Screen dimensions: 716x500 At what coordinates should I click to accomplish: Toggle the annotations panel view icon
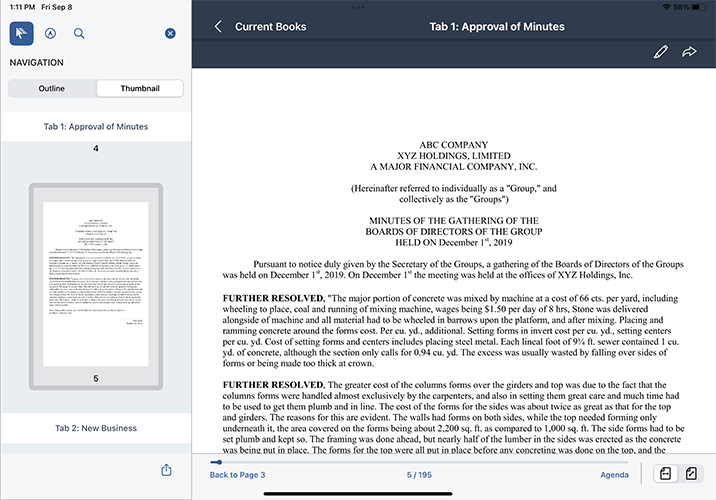coord(691,474)
